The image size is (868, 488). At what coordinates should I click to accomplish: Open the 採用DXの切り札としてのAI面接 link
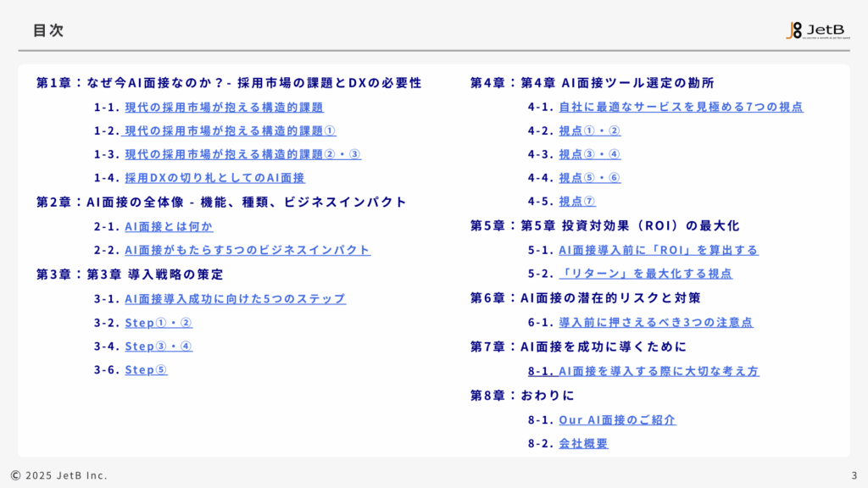214,178
